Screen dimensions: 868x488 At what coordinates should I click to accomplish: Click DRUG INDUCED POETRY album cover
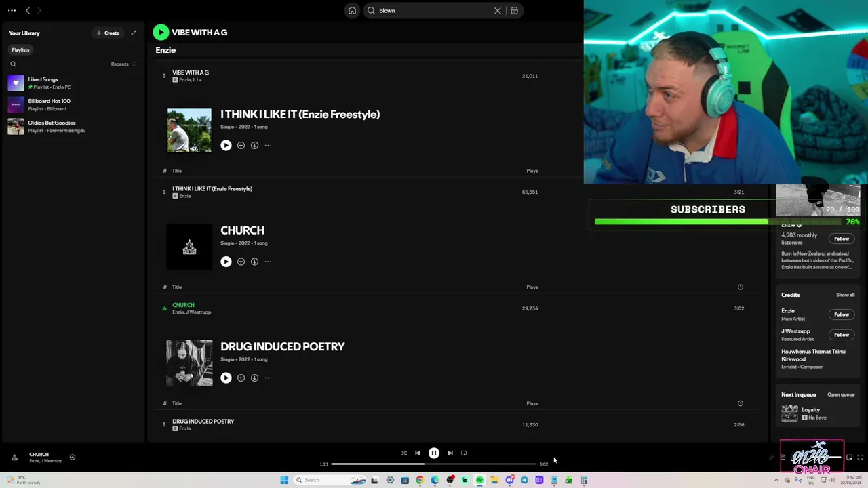[189, 363]
